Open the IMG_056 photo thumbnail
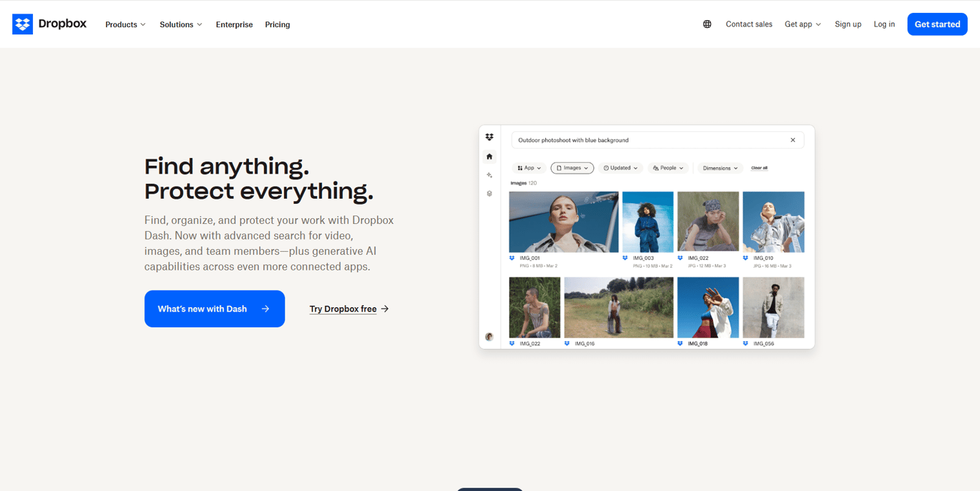The width and height of the screenshot is (980, 491). (x=773, y=307)
